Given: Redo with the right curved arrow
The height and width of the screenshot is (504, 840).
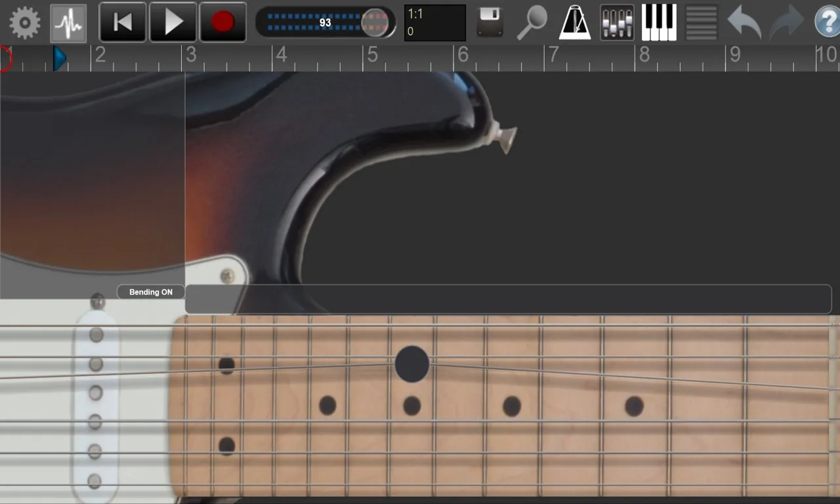Looking at the screenshot, I should (x=787, y=23).
